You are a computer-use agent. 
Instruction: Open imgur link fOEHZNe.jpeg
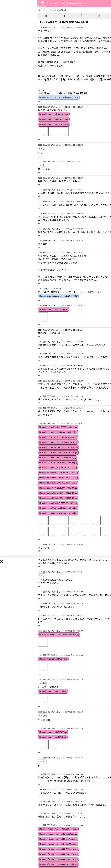pos(54,114)
